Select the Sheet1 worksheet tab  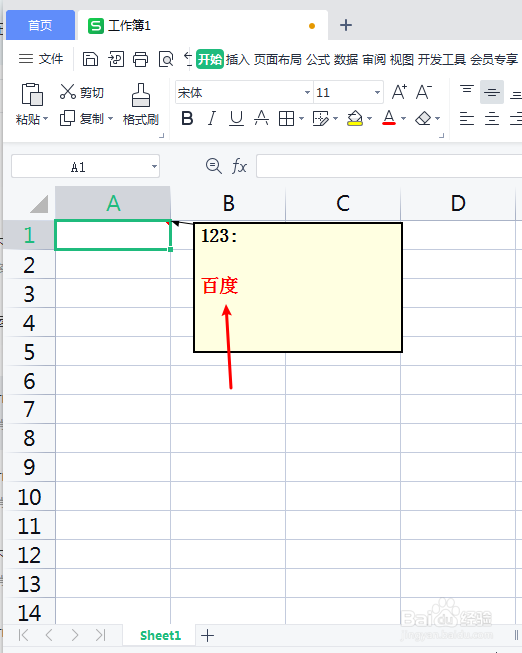pyautogui.click(x=160, y=636)
